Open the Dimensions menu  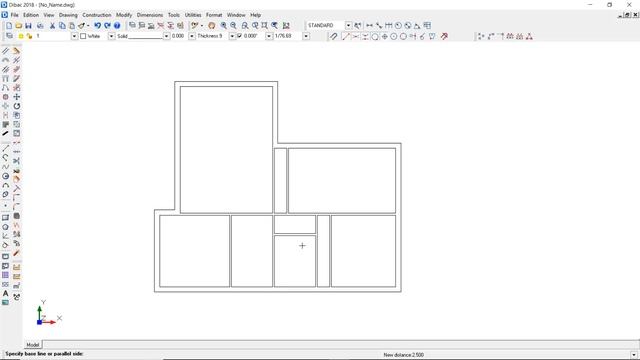tap(150, 15)
